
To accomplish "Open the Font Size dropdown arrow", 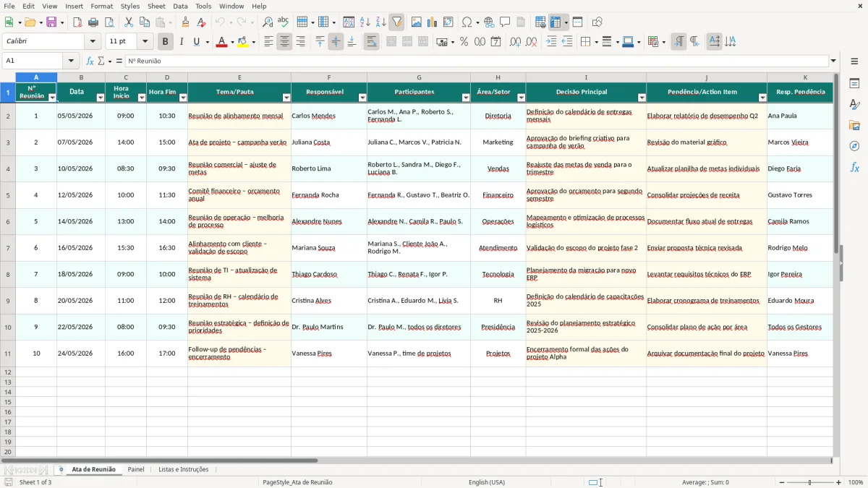I will (145, 42).
